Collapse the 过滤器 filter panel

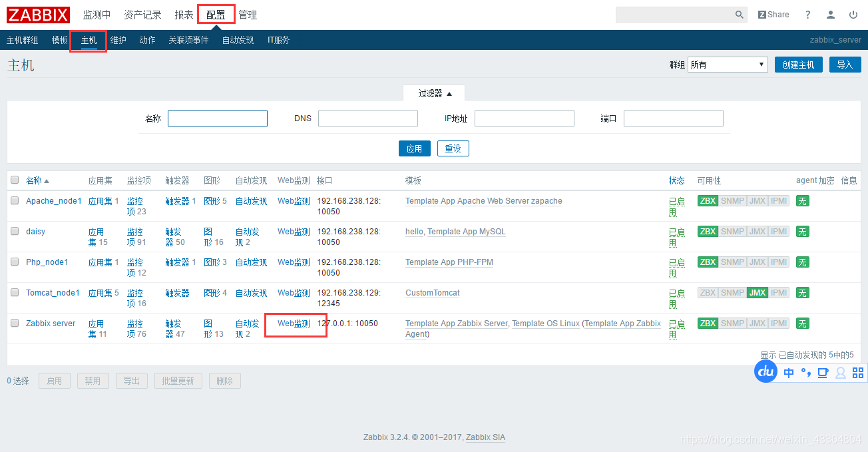coord(435,93)
